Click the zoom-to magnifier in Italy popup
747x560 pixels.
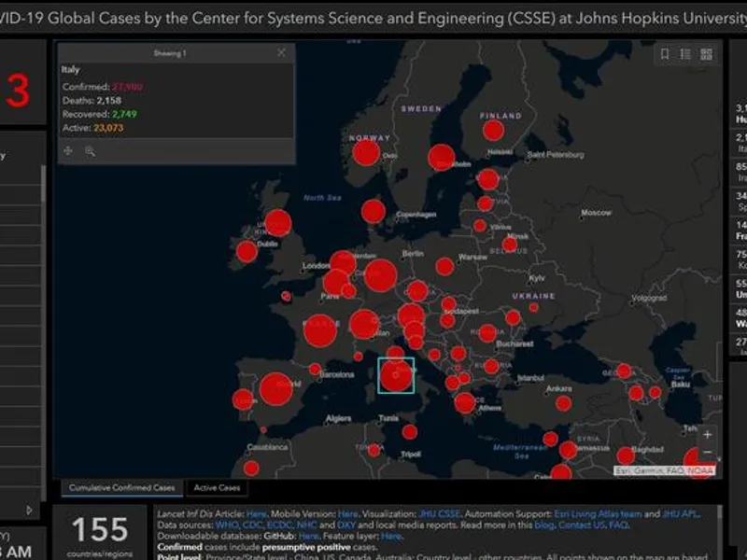[x=90, y=150]
